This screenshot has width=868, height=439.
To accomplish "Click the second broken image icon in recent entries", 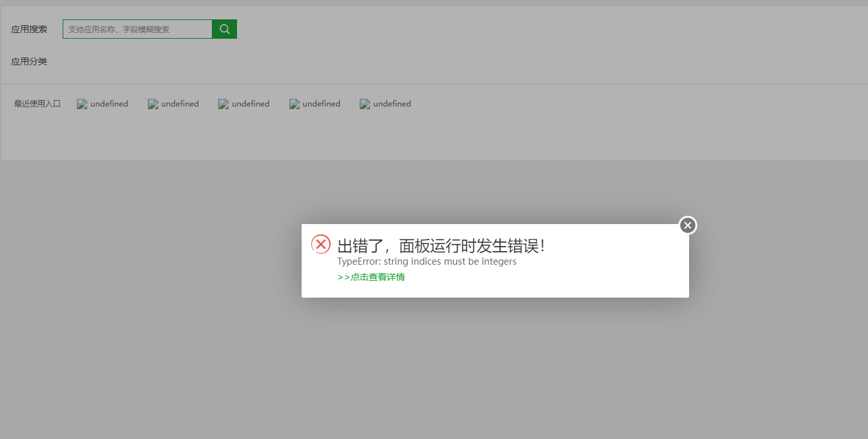I will coord(153,104).
